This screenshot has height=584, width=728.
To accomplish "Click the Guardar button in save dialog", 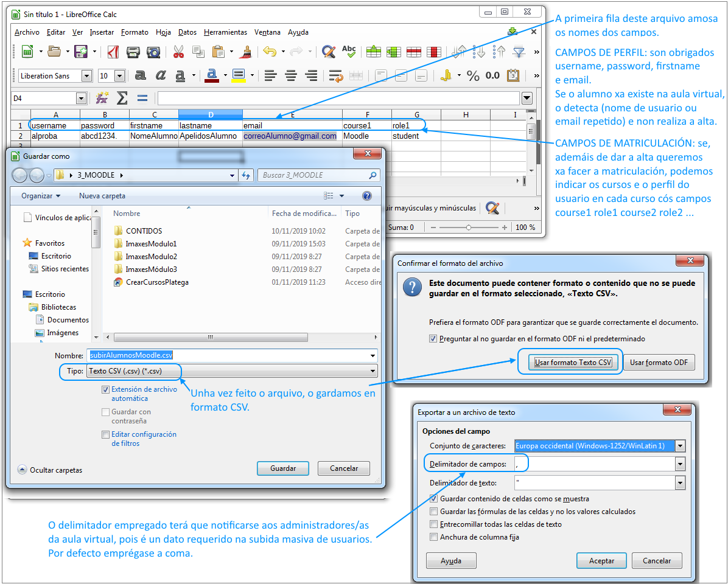I will [x=283, y=468].
